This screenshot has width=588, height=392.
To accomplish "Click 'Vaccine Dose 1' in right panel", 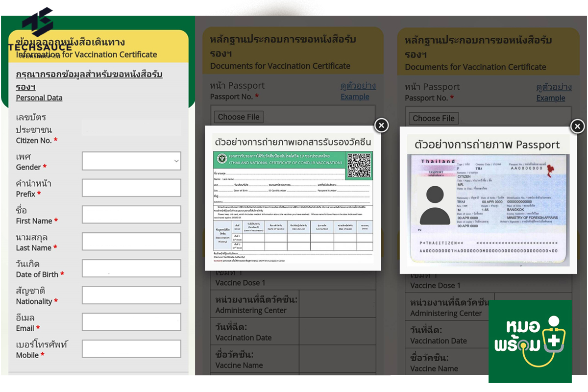I will (x=436, y=285).
